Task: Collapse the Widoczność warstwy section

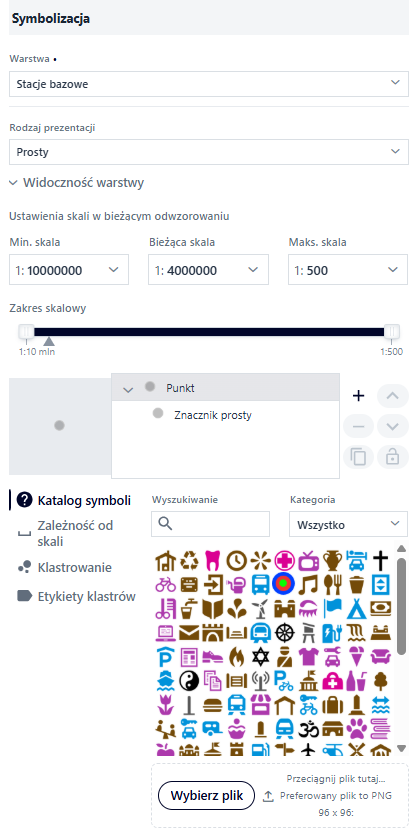Action: point(77,183)
